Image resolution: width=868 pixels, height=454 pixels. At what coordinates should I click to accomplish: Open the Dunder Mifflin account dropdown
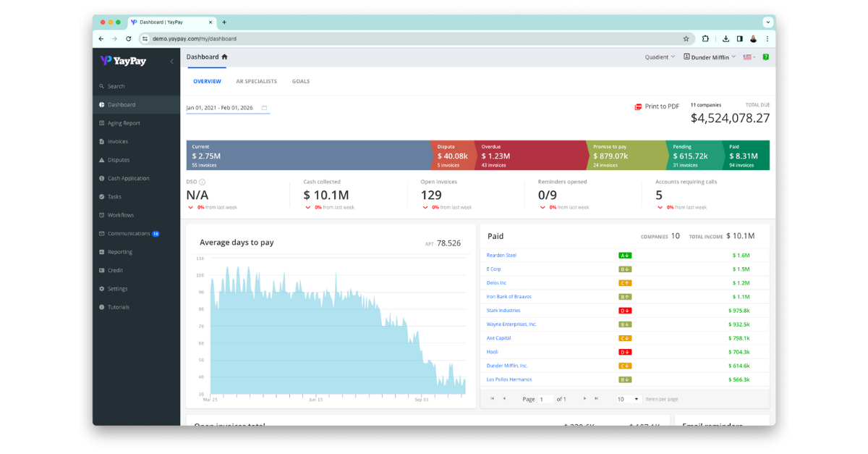[710, 56]
